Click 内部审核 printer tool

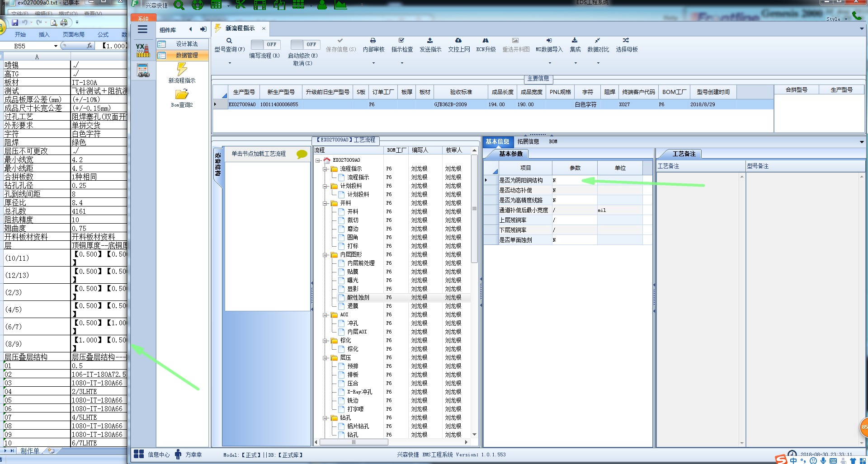373,45
